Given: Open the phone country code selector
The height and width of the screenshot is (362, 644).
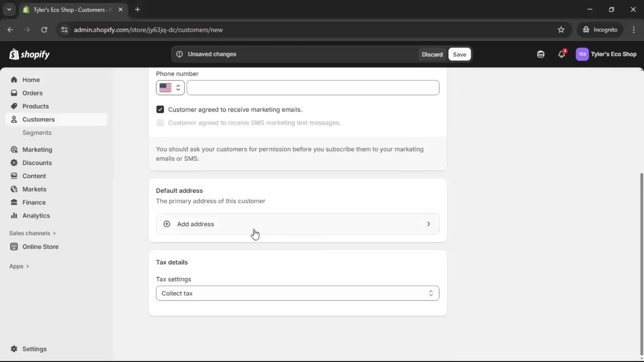Looking at the screenshot, I should (x=170, y=87).
